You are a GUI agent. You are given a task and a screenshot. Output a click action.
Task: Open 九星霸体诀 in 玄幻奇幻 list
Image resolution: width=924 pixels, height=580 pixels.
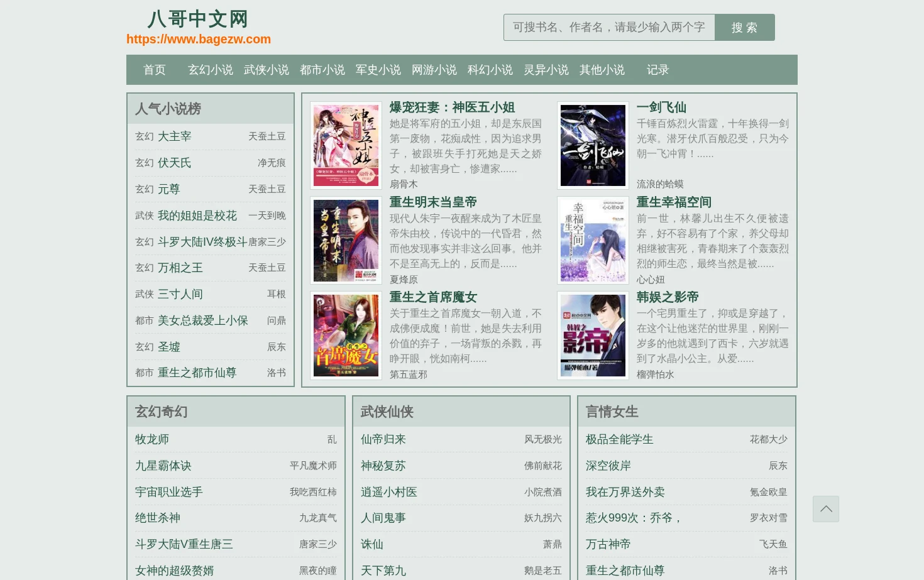(x=163, y=466)
